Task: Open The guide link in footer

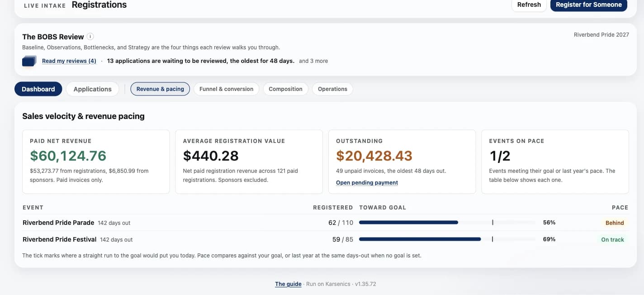Action: click(x=288, y=284)
